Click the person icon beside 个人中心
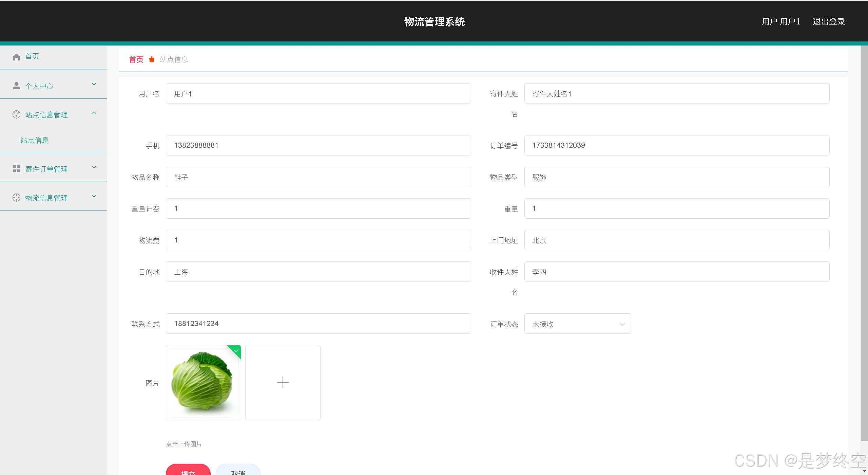Image resolution: width=868 pixels, height=475 pixels. tap(16, 86)
